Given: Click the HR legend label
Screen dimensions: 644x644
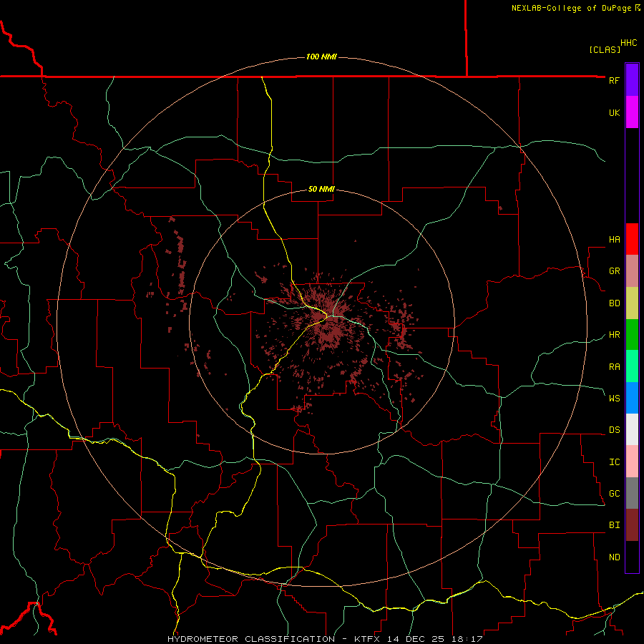Looking at the screenshot, I should 614,335.
